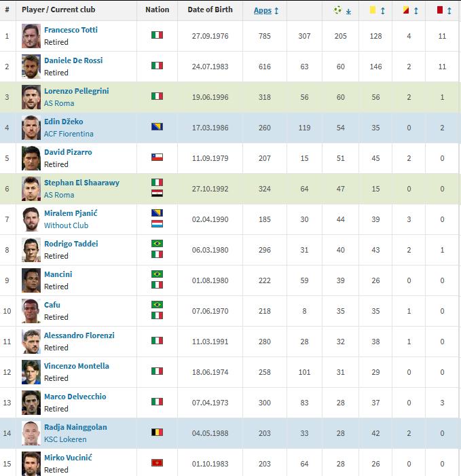Open Daniele De Rossi's profile photo
This screenshot has width=461, height=476.
(x=31, y=67)
